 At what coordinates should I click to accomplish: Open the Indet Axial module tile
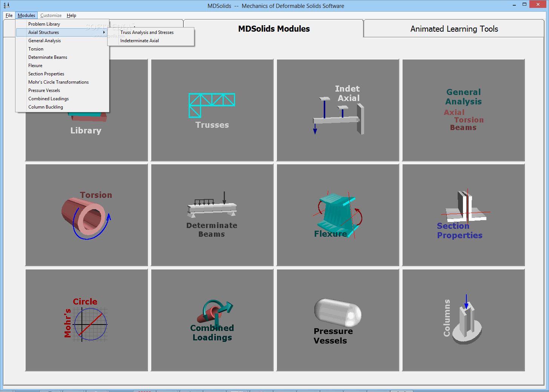coord(338,110)
